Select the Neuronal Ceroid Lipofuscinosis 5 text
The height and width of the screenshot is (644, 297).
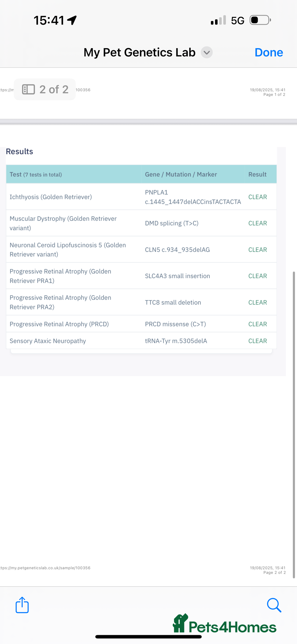68,250
